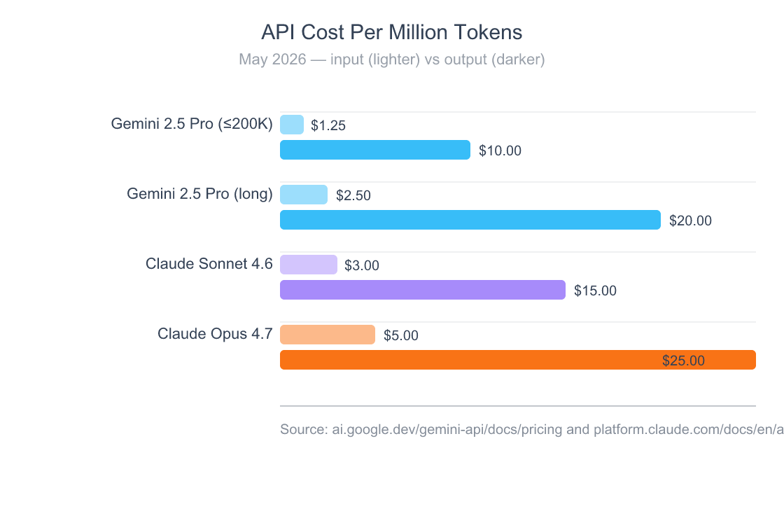This screenshot has width=784, height=532.
Task: Click the '$2.50' value label
Action: (353, 195)
